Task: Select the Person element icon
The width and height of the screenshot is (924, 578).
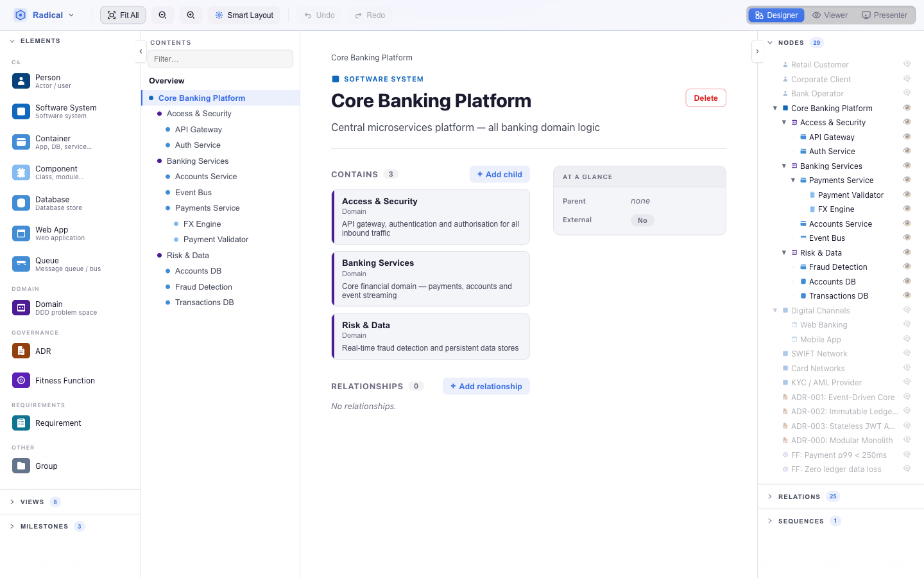Action: coord(21,81)
